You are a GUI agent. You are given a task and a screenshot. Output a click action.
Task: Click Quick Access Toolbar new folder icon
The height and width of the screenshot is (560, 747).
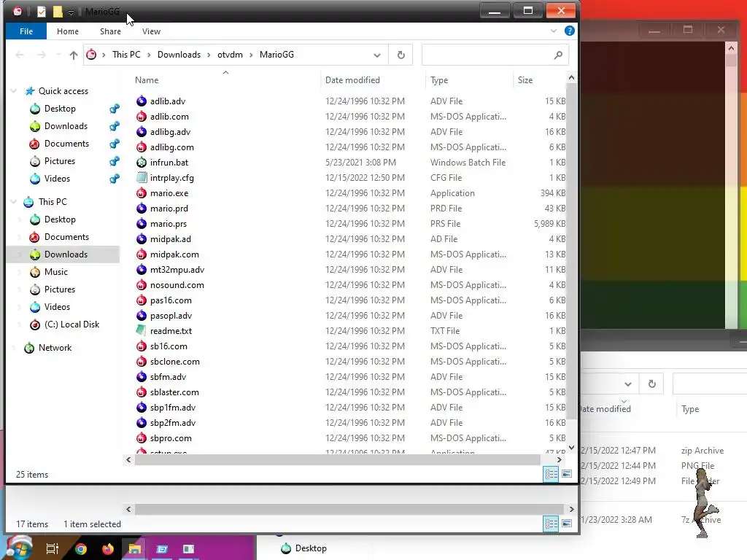tap(58, 12)
